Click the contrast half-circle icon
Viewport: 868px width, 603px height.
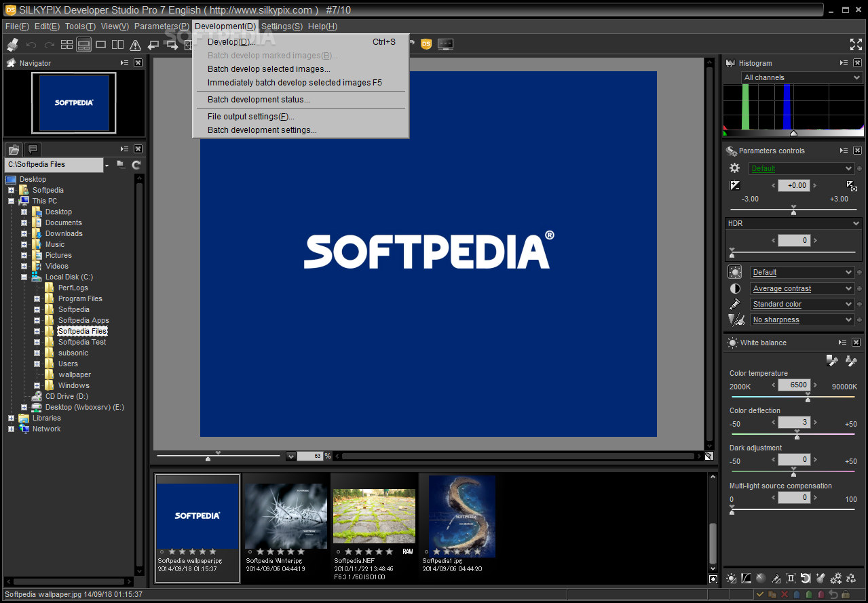pos(735,288)
